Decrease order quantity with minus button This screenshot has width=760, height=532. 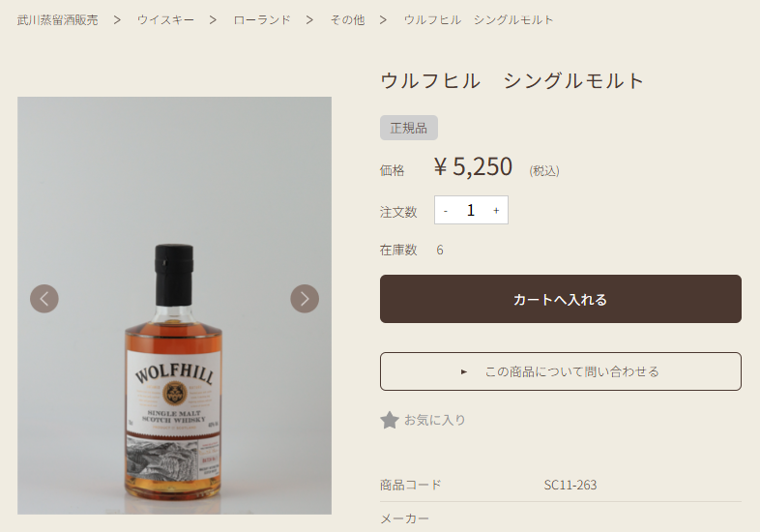tap(446, 210)
